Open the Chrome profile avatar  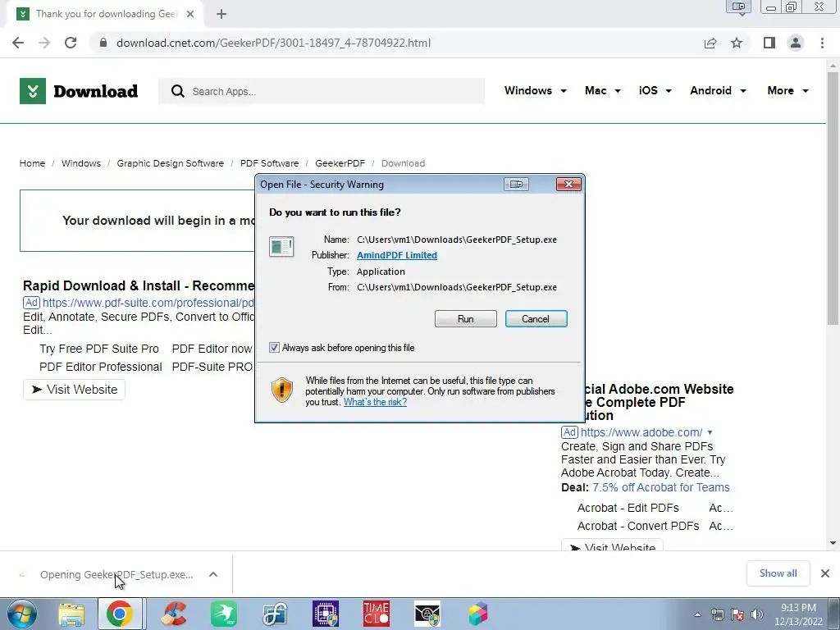pyautogui.click(x=796, y=43)
